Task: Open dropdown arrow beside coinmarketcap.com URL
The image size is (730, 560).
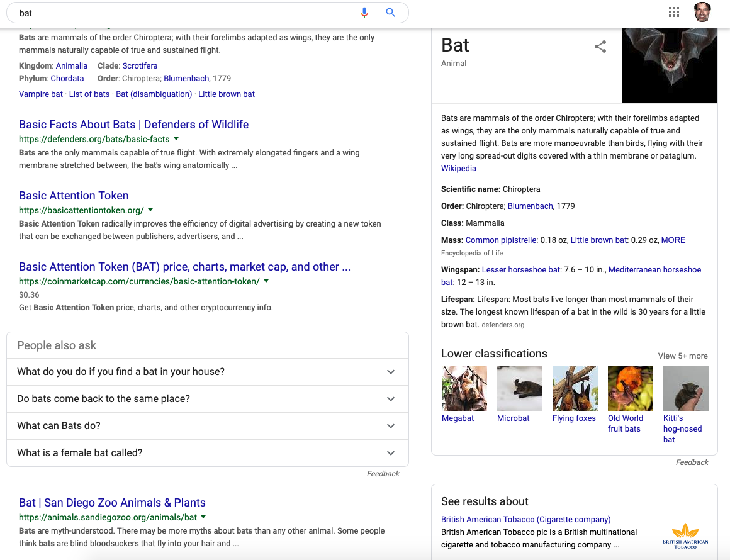Action: [266, 281]
